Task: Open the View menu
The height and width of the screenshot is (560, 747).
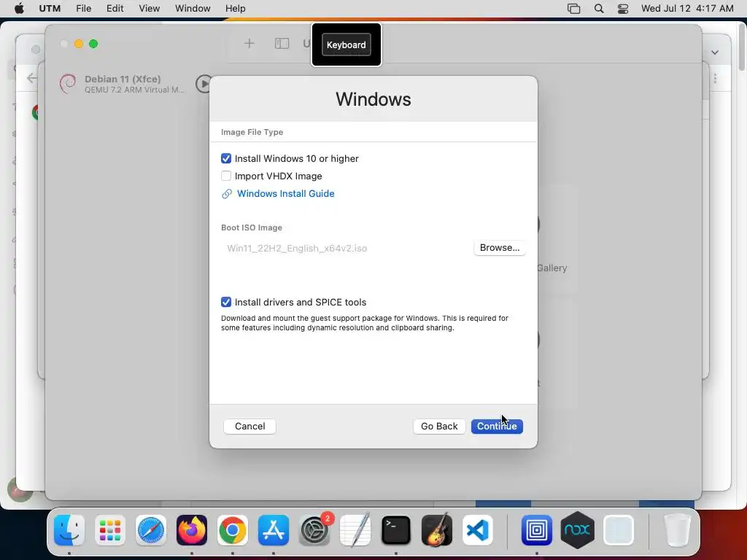Action: click(x=149, y=9)
